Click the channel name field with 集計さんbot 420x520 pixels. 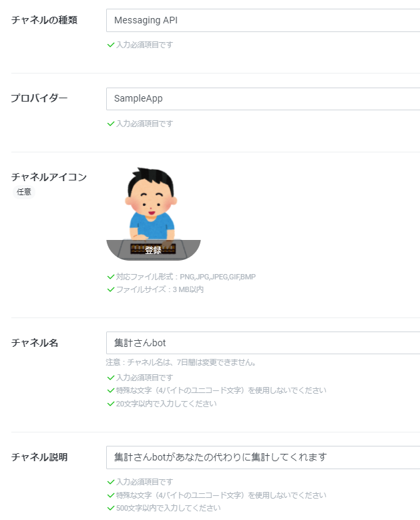[263, 343]
